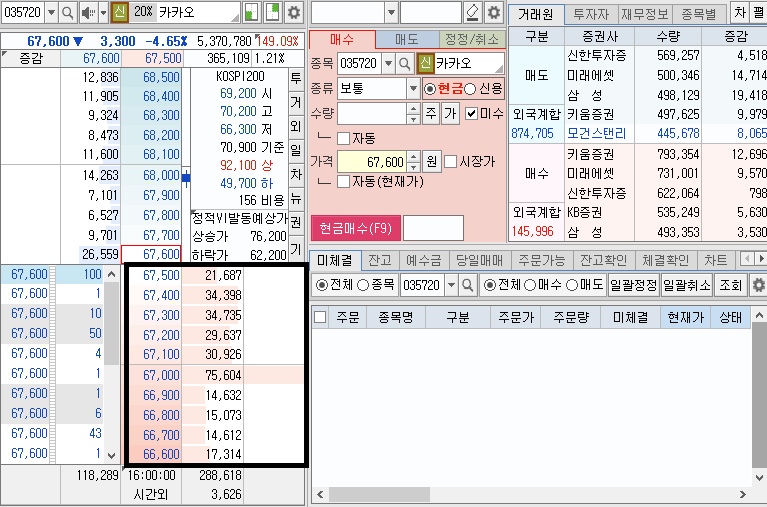The width and height of the screenshot is (767, 507).
Task: Click the search magnifier beside top stock code 035720
Action: coord(68,13)
